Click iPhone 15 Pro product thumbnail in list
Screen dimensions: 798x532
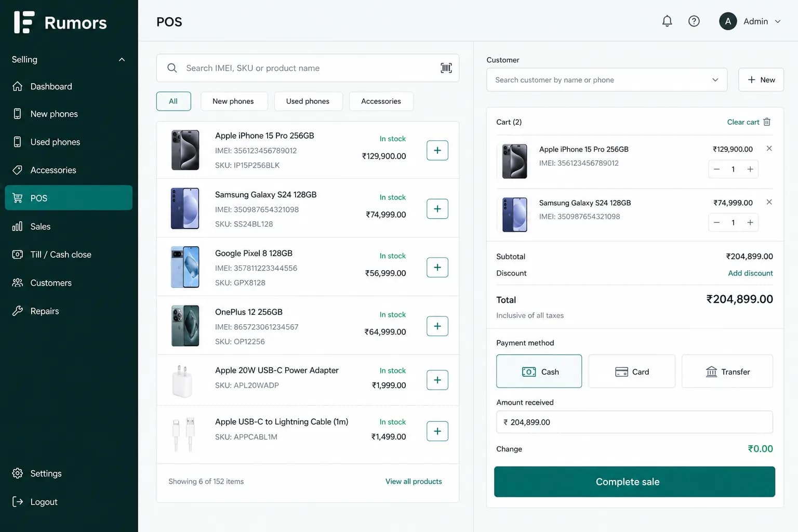click(185, 150)
